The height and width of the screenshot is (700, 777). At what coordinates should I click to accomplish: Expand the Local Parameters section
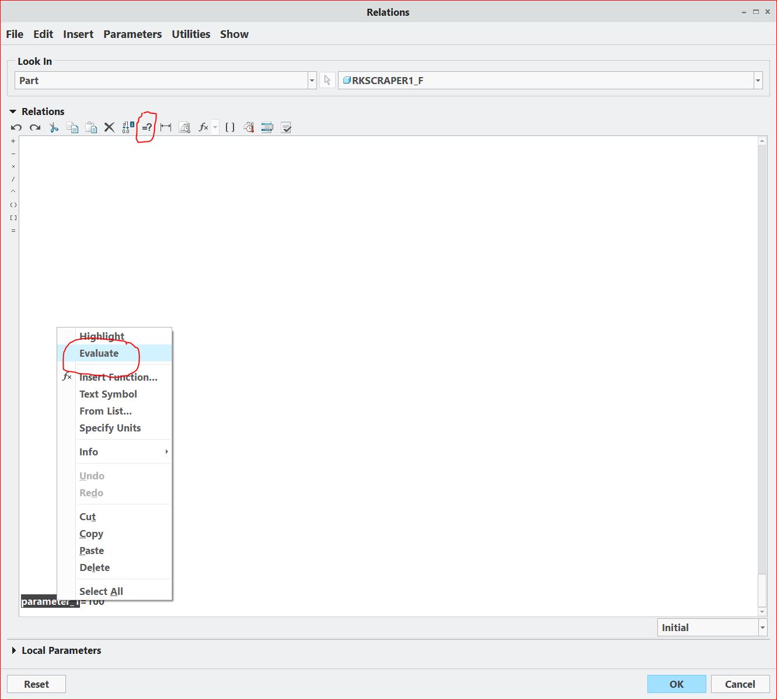(x=14, y=650)
